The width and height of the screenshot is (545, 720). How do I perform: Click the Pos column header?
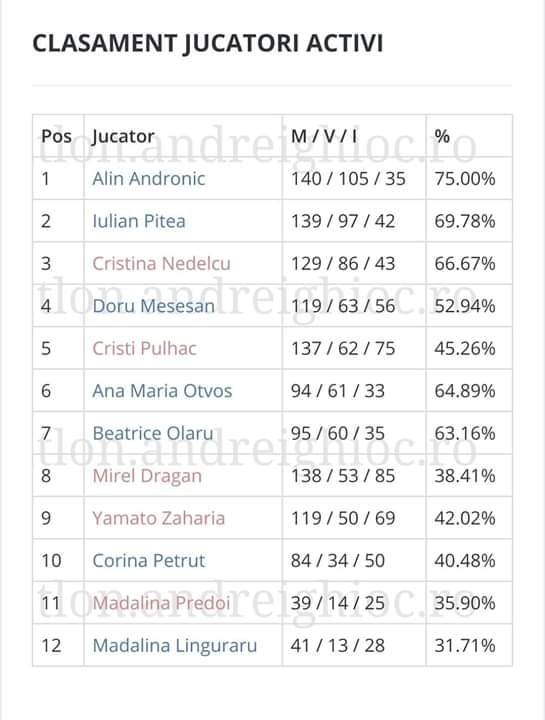click(56, 136)
